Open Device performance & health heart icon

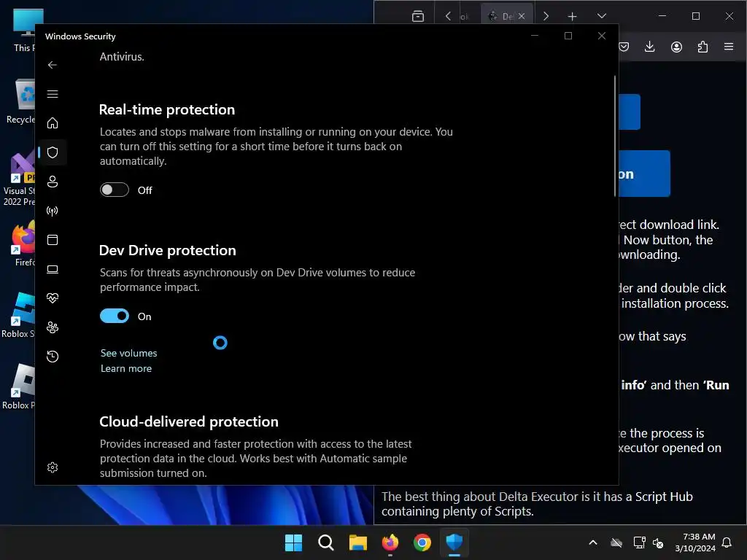pyautogui.click(x=53, y=298)
